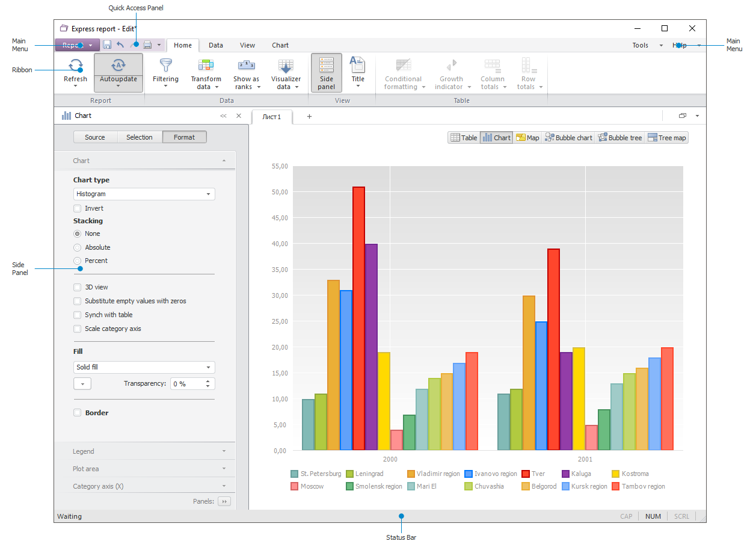Click the Refresh icon in the ribbon
The image size is (756, 544).
click(76, 66)
